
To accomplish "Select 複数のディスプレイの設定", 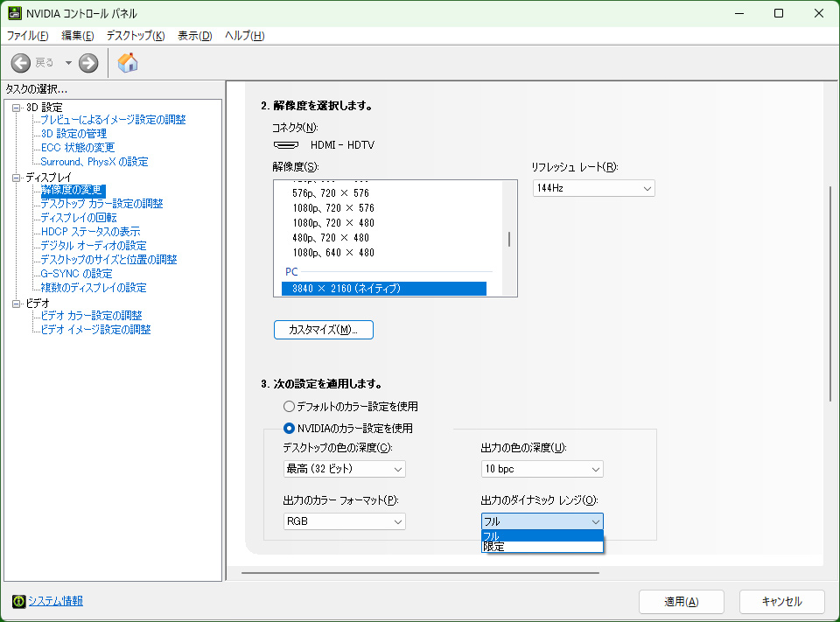I will 94,288.
